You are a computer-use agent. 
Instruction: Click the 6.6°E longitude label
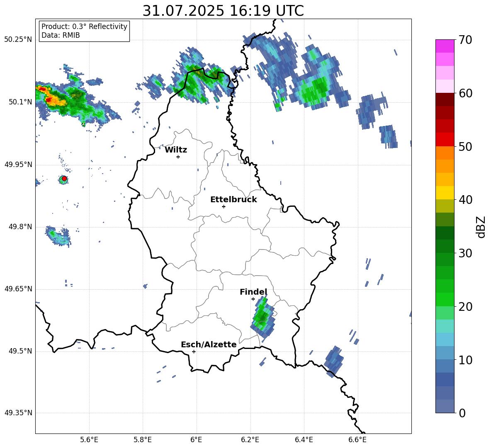[x=357, y=440]
